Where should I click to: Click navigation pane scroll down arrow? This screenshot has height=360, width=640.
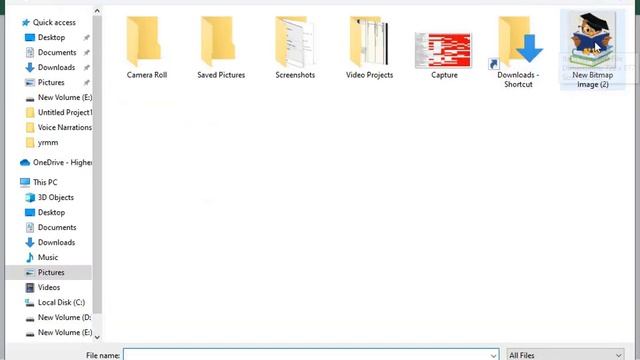pyautogui.click(x=97, y=337)
